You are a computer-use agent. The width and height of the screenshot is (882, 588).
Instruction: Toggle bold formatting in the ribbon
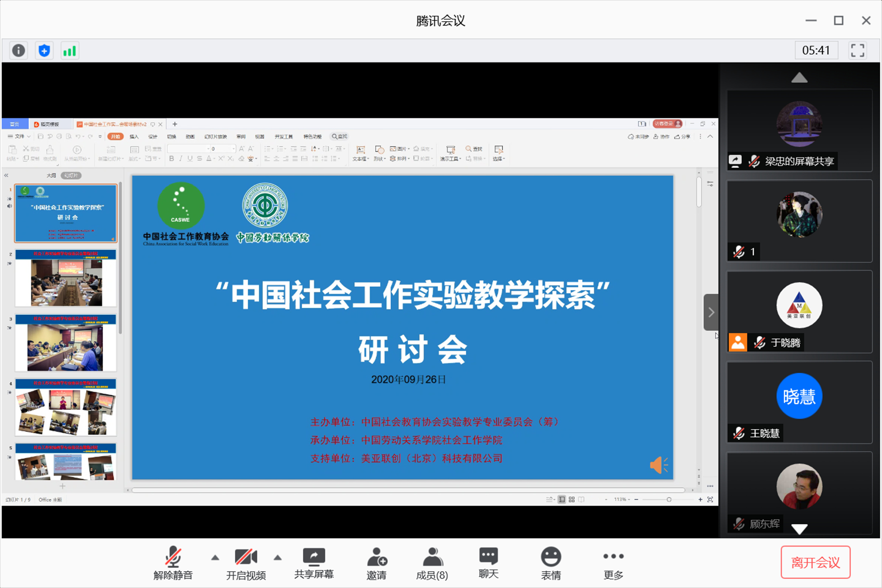point(171,158)
